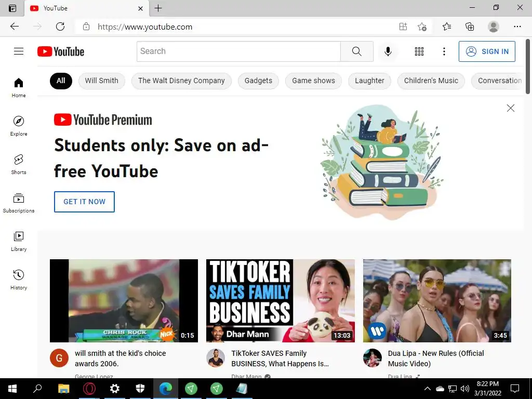
Task: Open History in the sidebar
Action: [19, 280]
